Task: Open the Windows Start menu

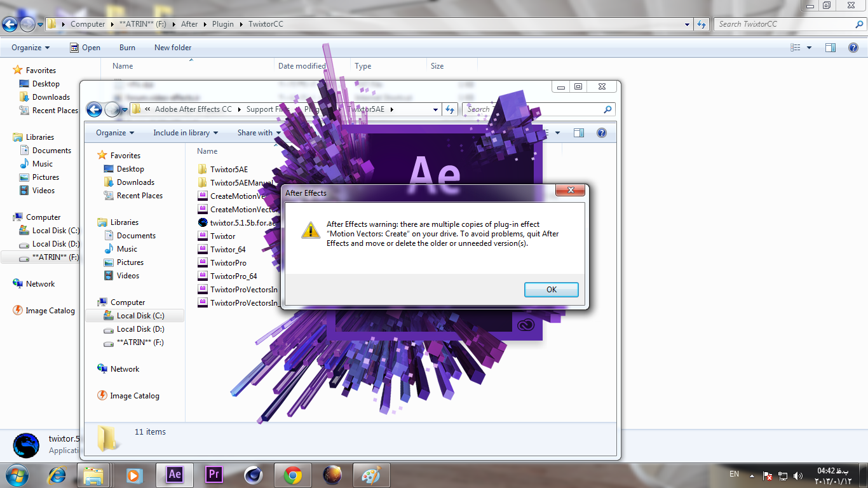Action: point(16,475)
